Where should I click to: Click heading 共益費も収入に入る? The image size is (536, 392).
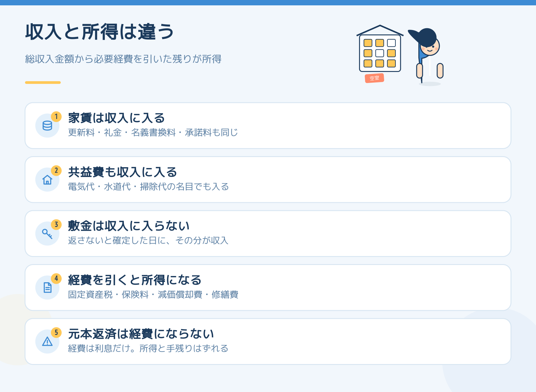click(122, 172)
